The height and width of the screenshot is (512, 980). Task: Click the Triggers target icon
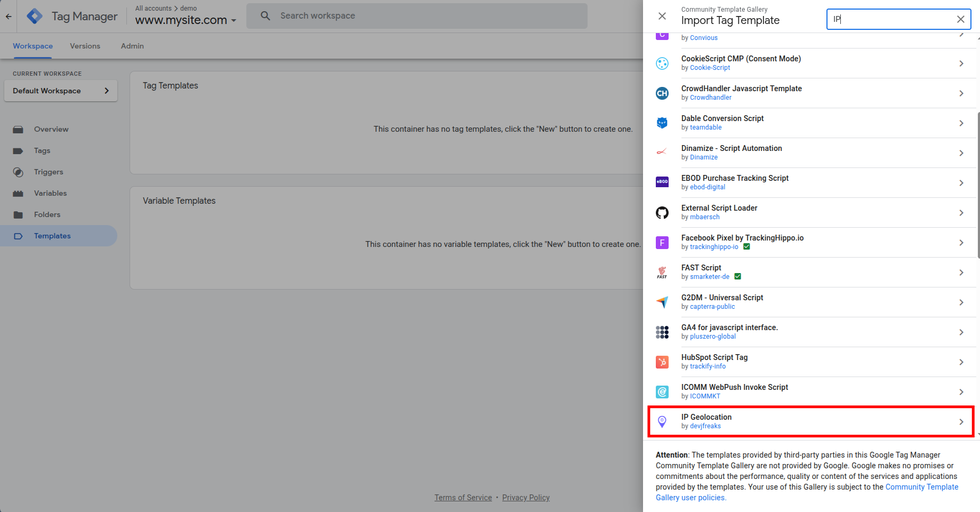coord(18,172)
